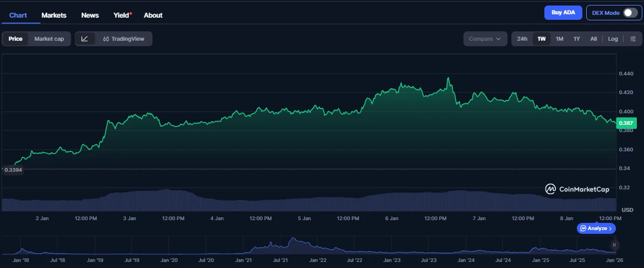
Task: Switch chart to Market cap view
Action: [x=49, y=39]
